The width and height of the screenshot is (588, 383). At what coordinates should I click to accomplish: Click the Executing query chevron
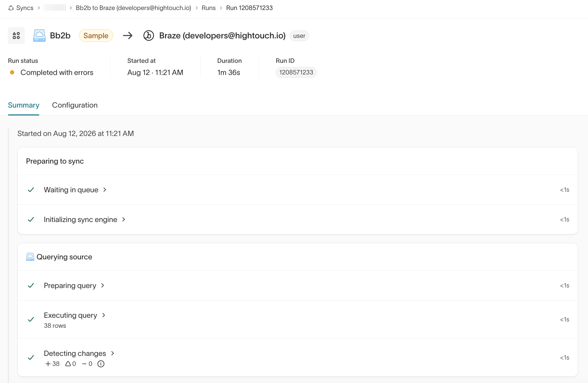tap(104, 315)
